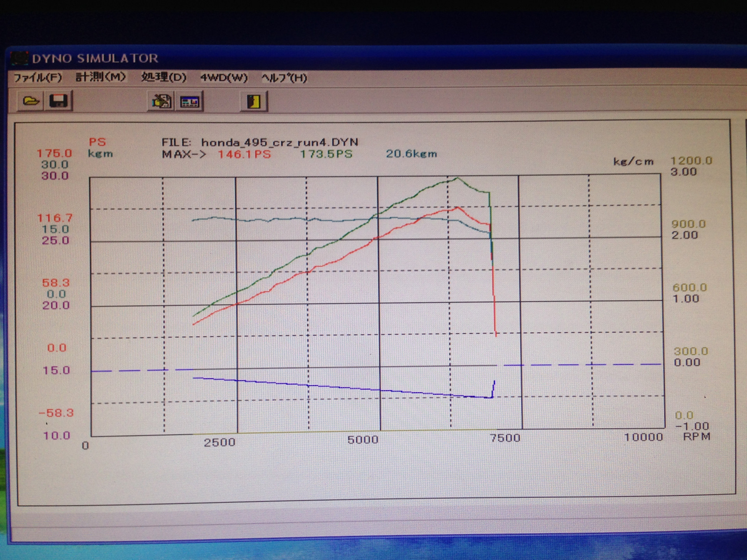Image resolution: width=747 pixels, height=560 pixels.
Task: Click the 2500 RPM axis label
Action: click(219, 442)
